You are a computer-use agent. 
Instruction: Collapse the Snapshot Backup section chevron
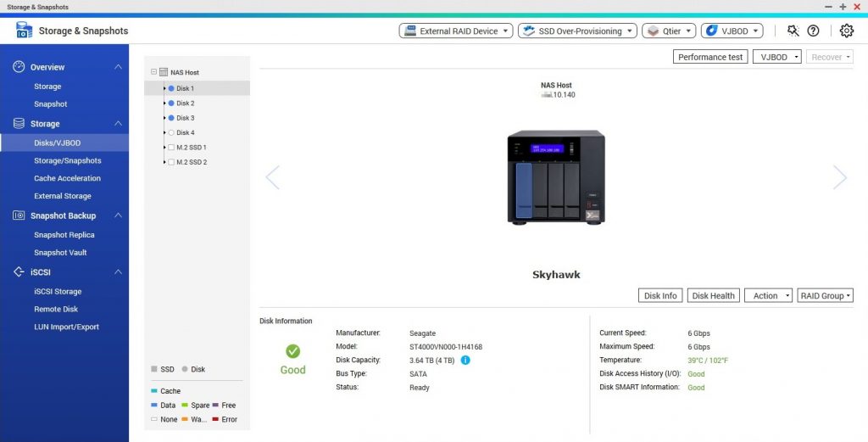click(x=118, y=215)
